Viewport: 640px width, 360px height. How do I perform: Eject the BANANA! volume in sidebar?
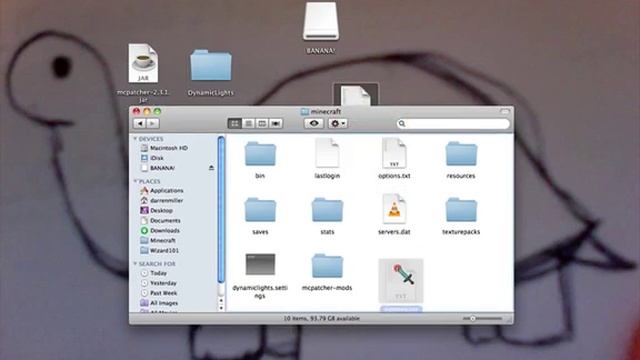[211, 168]
